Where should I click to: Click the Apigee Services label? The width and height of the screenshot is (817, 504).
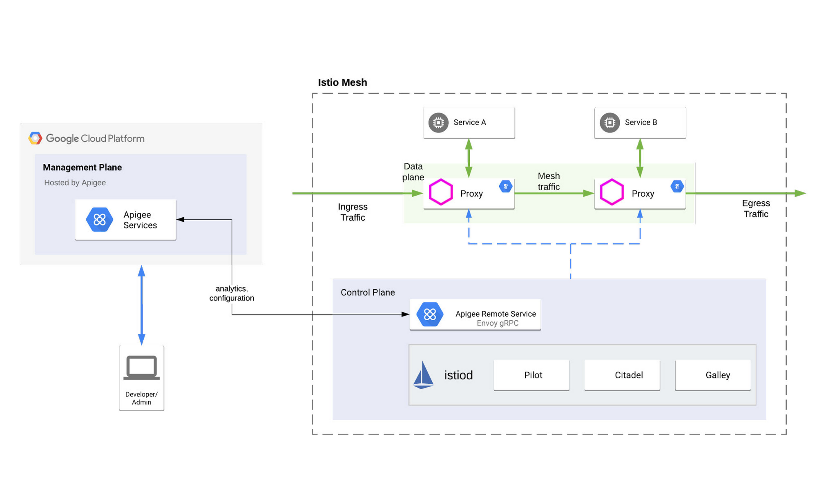140,220
